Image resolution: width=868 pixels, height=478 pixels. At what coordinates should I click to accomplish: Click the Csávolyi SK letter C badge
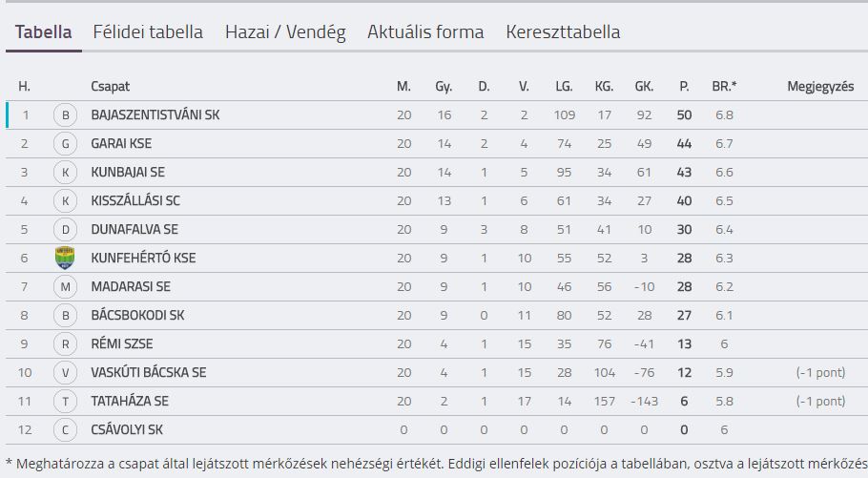click(65, 429)
